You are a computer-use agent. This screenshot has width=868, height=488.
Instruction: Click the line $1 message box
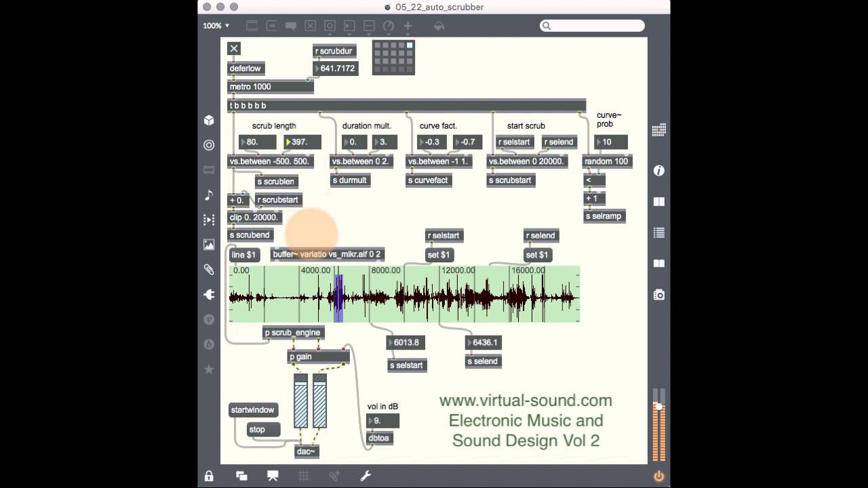[244, 255]
